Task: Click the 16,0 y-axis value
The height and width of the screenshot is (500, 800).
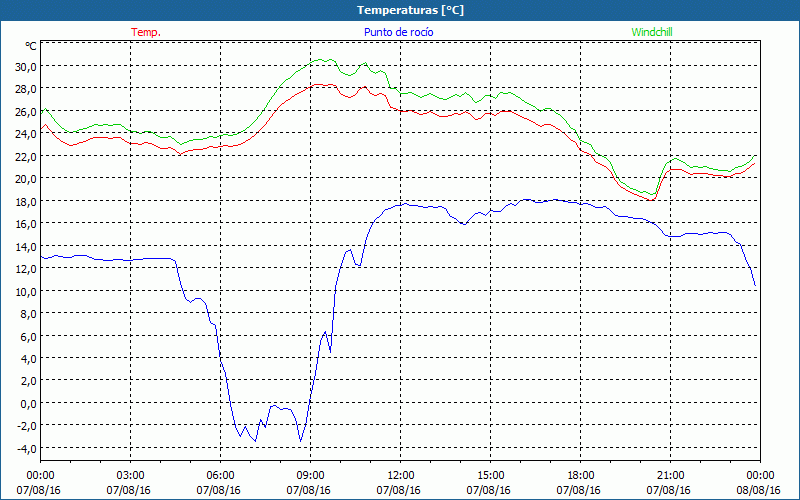Action: pyautogui.click(x=26, y=224)
